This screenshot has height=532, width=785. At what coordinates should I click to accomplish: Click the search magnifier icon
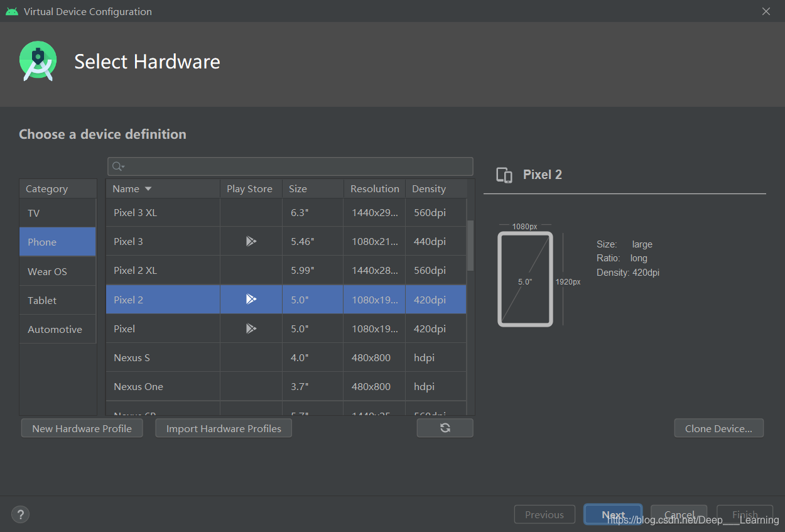(x=118, y=166)
